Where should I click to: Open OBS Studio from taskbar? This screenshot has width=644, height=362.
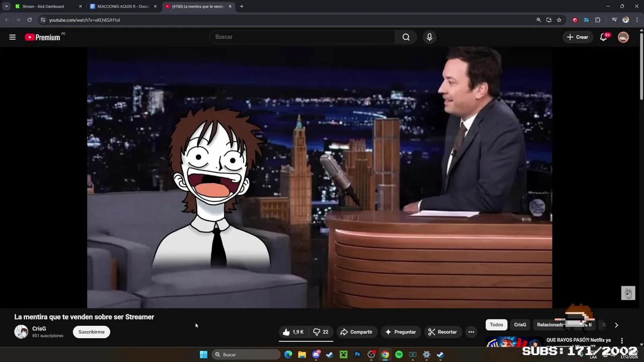[x=371, y=354]
